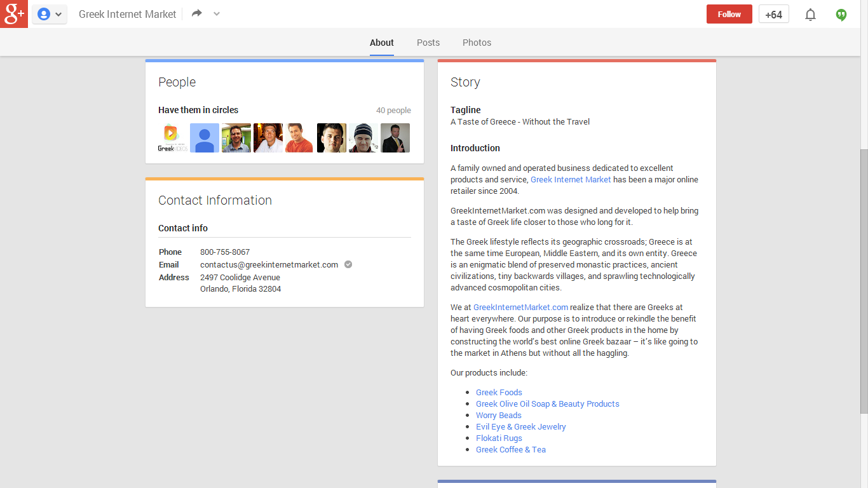This screenshot has width=868, height=488.
Task: Open the Greek Foods thumbnail in circles
Action: (173, 138)
